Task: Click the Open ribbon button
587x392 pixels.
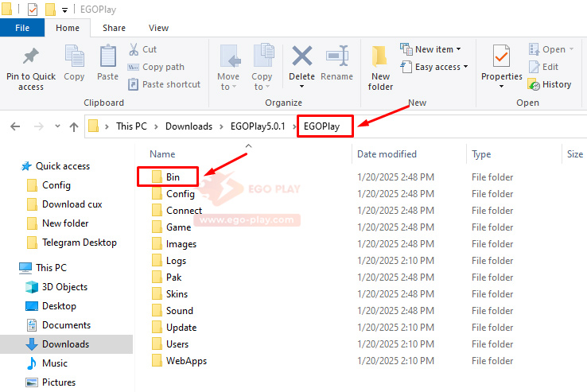Action: (551, 49)
